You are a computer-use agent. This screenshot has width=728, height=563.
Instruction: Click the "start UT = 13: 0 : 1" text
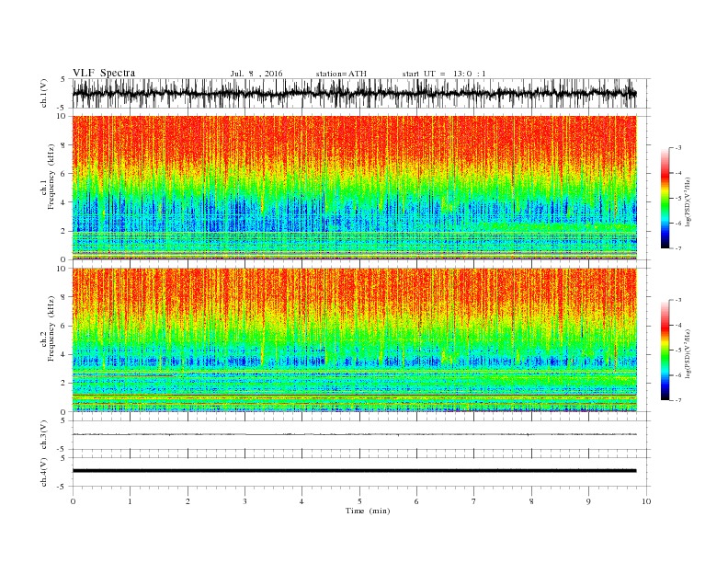[444, 74]
